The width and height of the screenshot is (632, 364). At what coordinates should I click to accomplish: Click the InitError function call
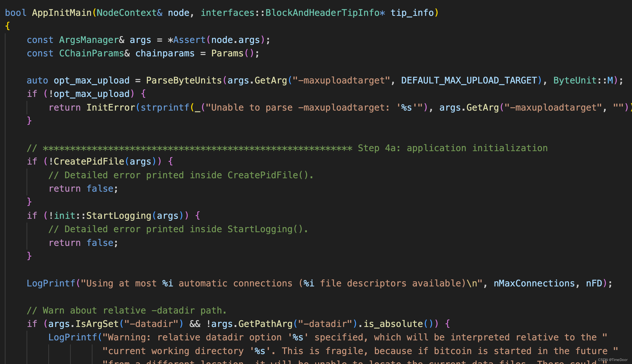(111, 107)
